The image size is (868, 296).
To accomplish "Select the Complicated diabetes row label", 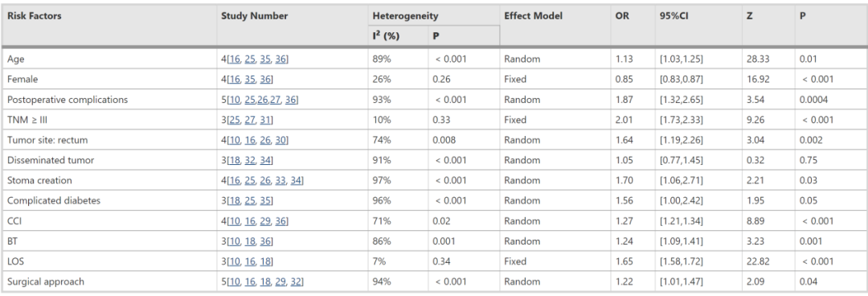I will pyautogui.click(x=54, y=200).
